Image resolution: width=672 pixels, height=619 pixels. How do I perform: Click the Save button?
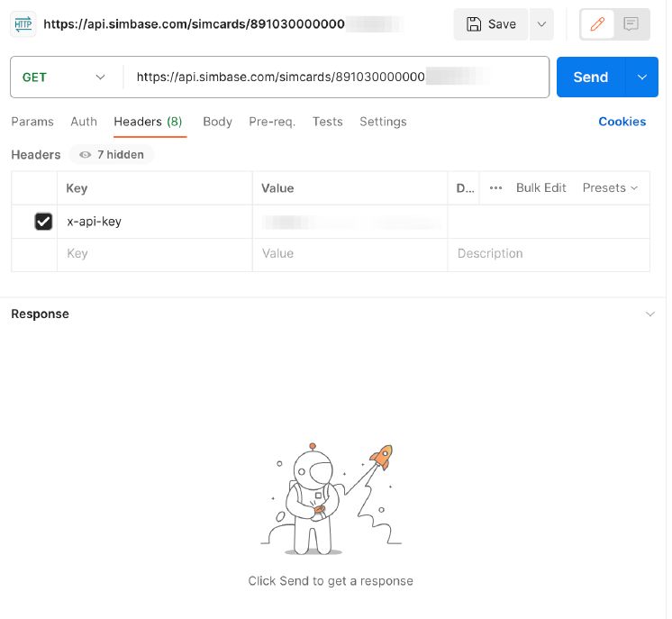[491, 24]
